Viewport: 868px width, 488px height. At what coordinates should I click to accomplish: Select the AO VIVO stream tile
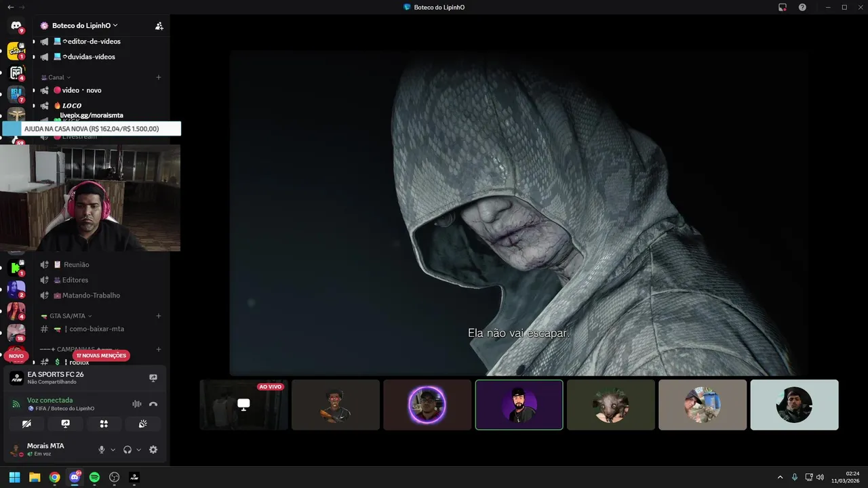pos(243,405)
